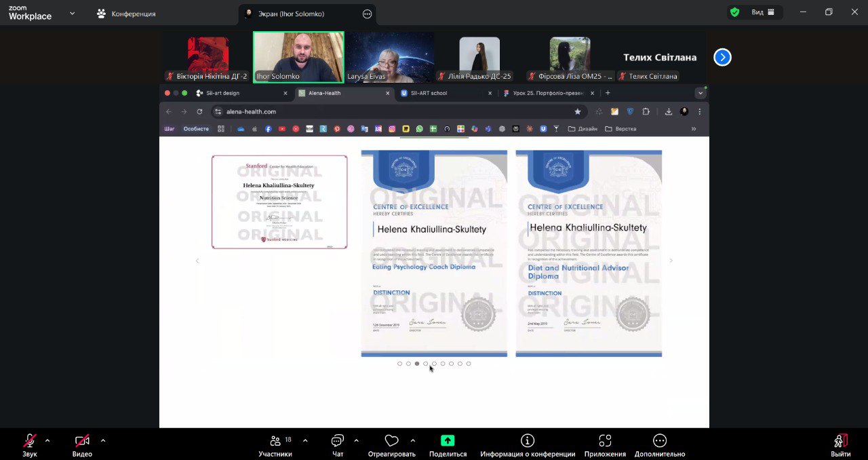Click the Дополнительно more options icon
The height and width of the screenshot is (460, 868).
(x=660, y=441)
